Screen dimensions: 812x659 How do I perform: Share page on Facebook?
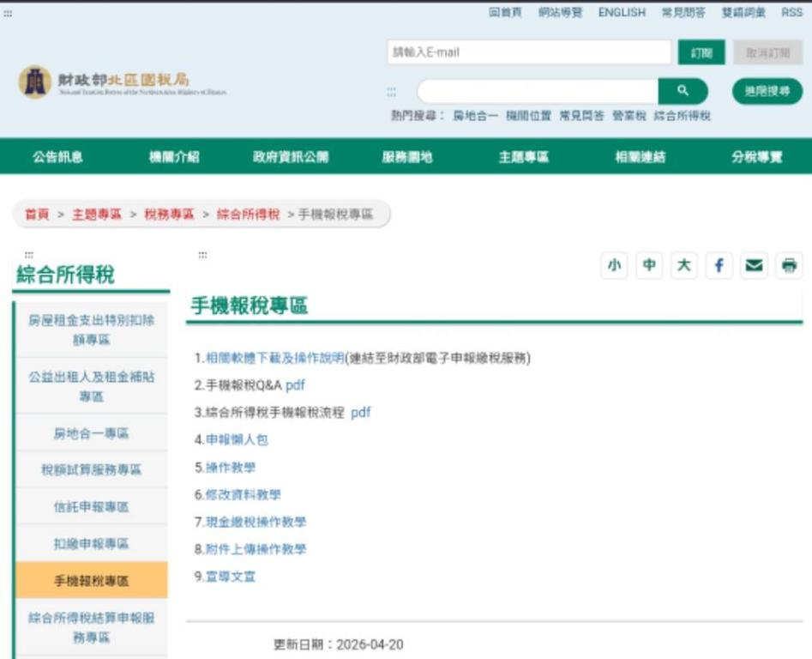pos(719,266)
